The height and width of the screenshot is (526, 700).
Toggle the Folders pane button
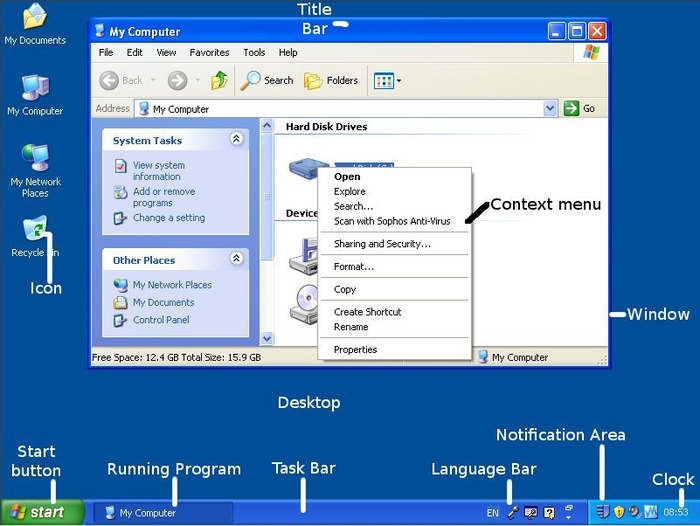331,81
